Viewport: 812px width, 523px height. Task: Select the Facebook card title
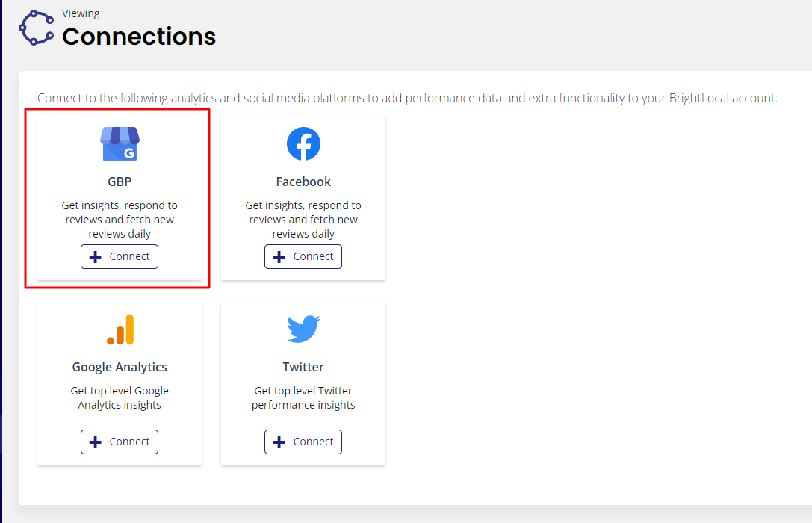click(x=303, y=182)
